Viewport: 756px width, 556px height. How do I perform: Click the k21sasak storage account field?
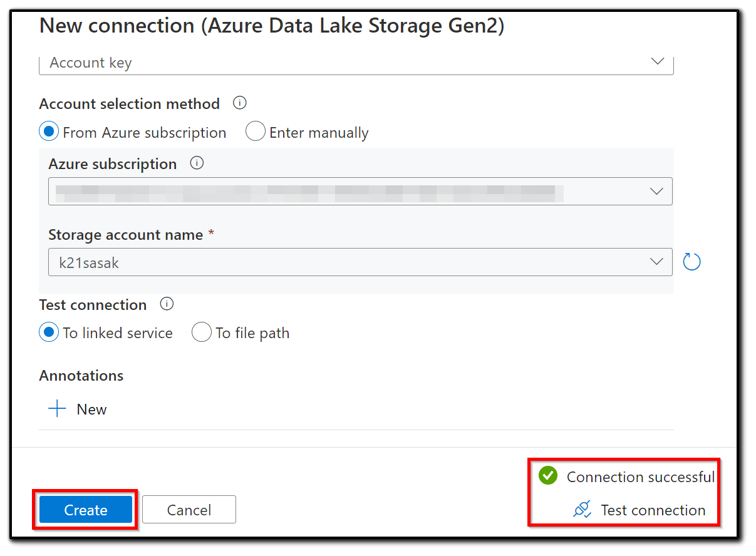click(x=251, y=262)
